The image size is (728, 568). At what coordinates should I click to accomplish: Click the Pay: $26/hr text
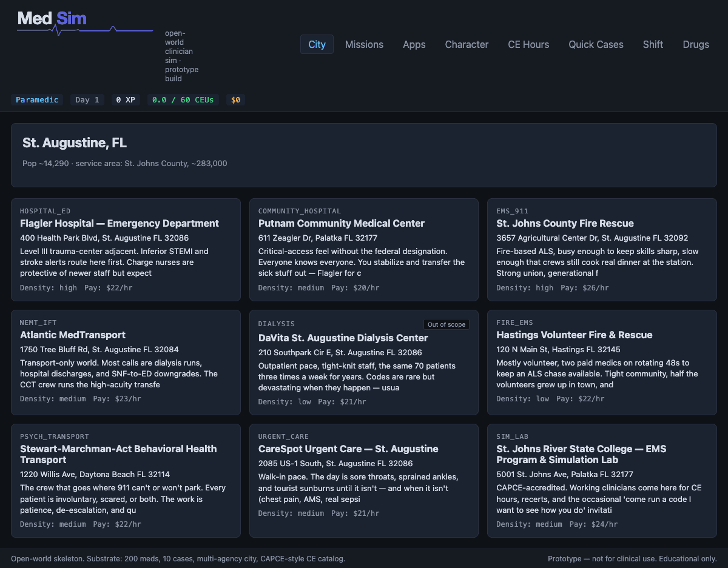tap(585, 288)
